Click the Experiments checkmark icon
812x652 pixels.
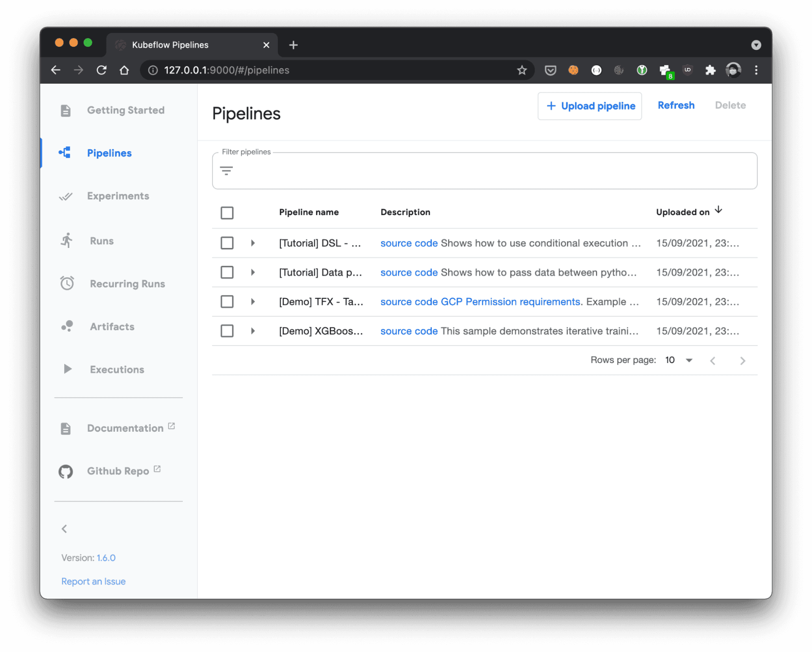pos(65,196)
